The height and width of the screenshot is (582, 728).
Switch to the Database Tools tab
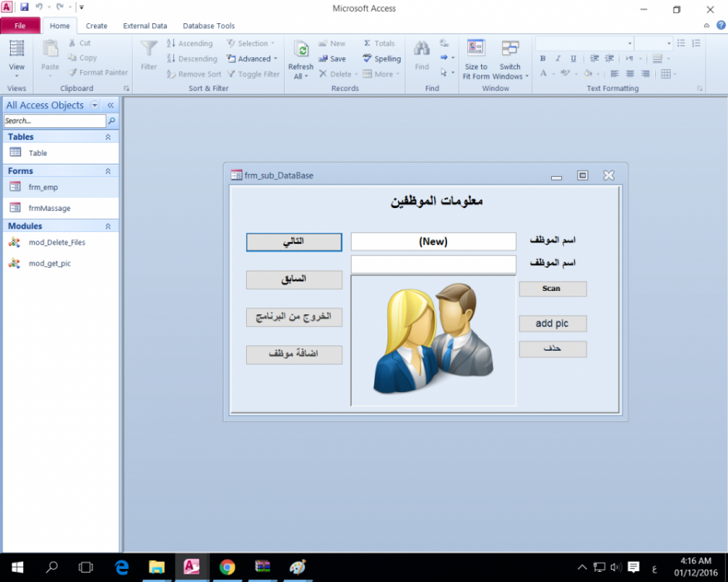pyautogui.click(x=209, y=26)
